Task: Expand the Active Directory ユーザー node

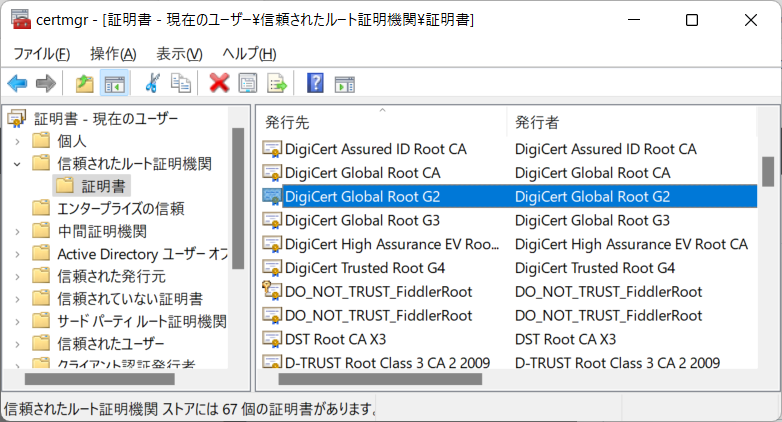Action: tap(17, 254)
